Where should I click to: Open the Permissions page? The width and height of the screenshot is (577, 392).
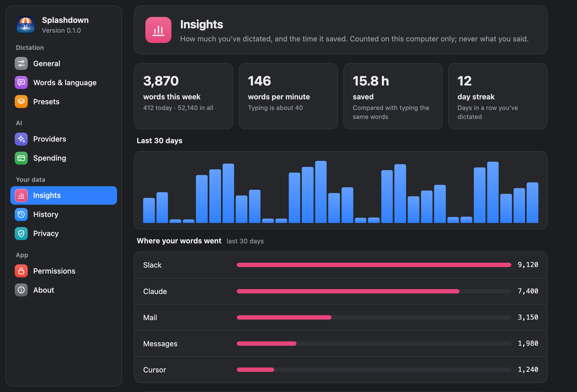[64, 271]
